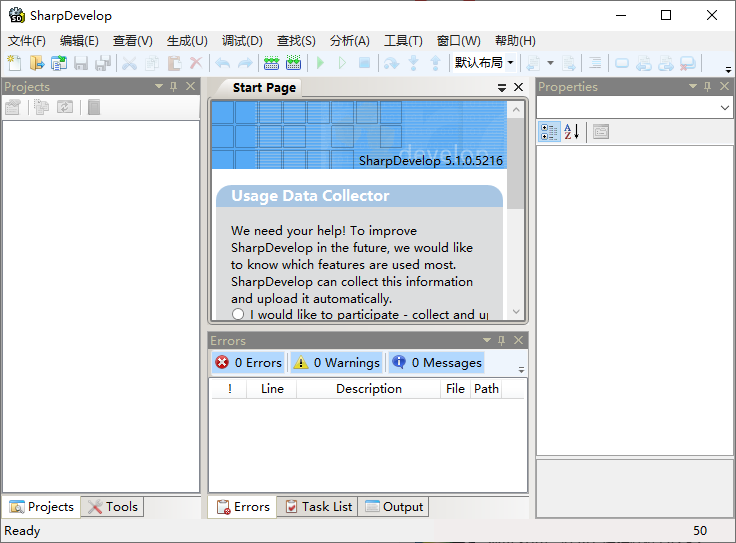736x543 pixels.
Task: Click the step out up arrow icon
Action: click(436, 62)
